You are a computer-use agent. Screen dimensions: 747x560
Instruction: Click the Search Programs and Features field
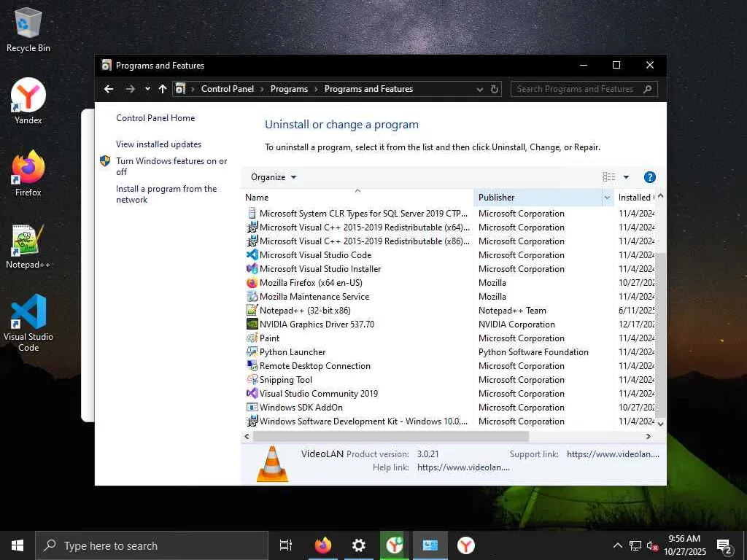click(584, 89)
